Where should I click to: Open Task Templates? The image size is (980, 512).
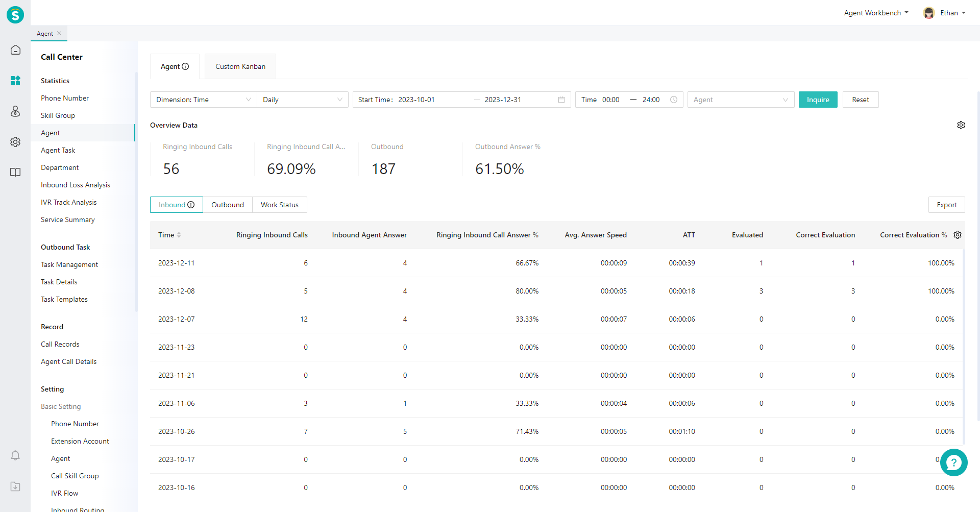pos(64,299)
